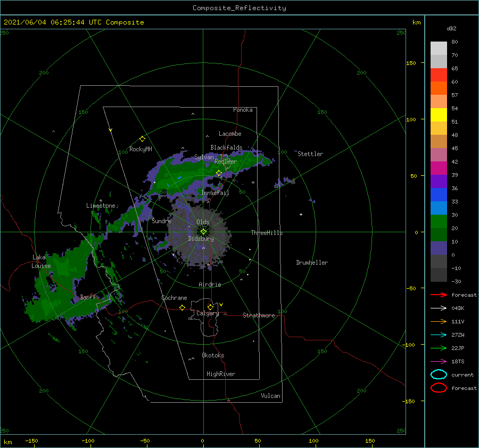
Task: Click the Banff city label
Action: coord(88,297)
